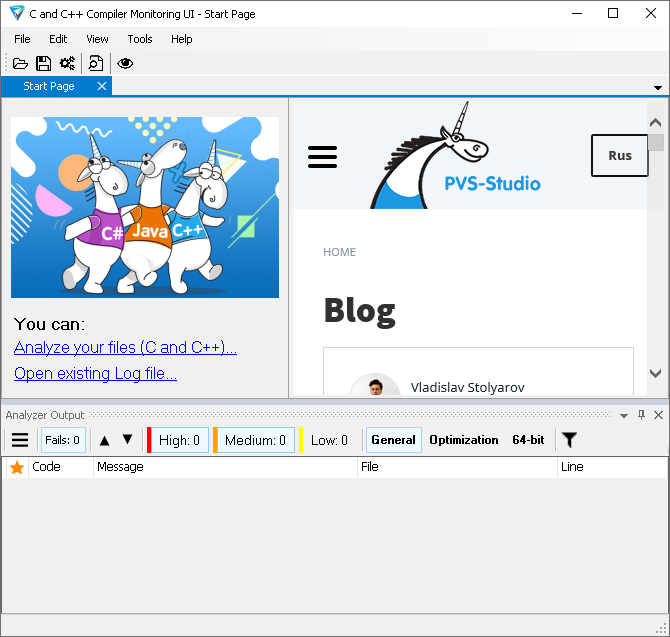Click the 'Open existing Log file' link
Image resolution: width=670 pixels, height=637 pixels.
[x=95, y=373]
